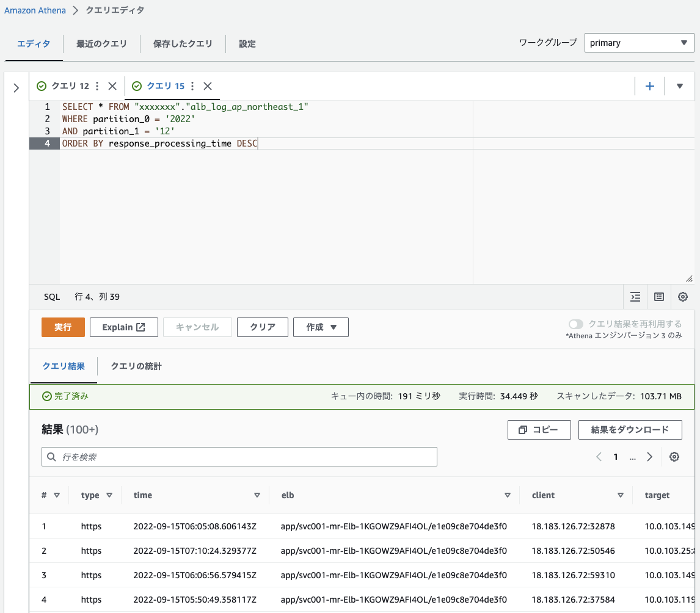700x613 pixels.
Task: Expand the 作成 dropdown button
Action: point(321,327)
